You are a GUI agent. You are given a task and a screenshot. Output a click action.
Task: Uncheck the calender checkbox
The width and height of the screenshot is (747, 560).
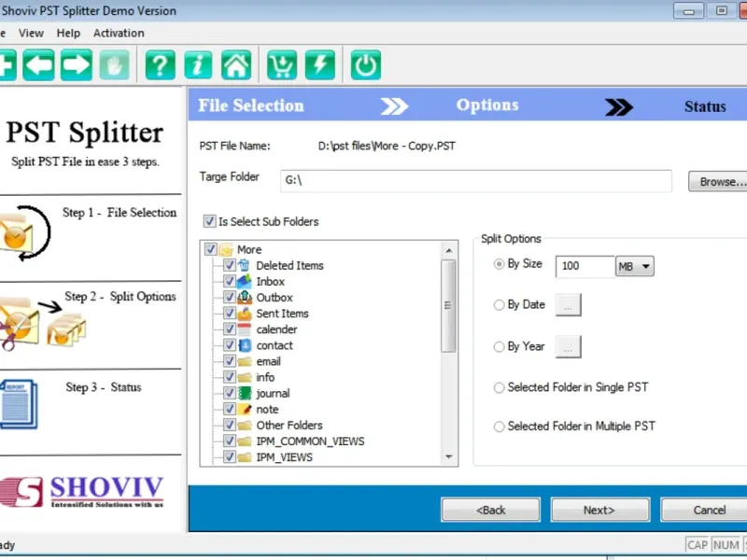click(x=229, y=329)
